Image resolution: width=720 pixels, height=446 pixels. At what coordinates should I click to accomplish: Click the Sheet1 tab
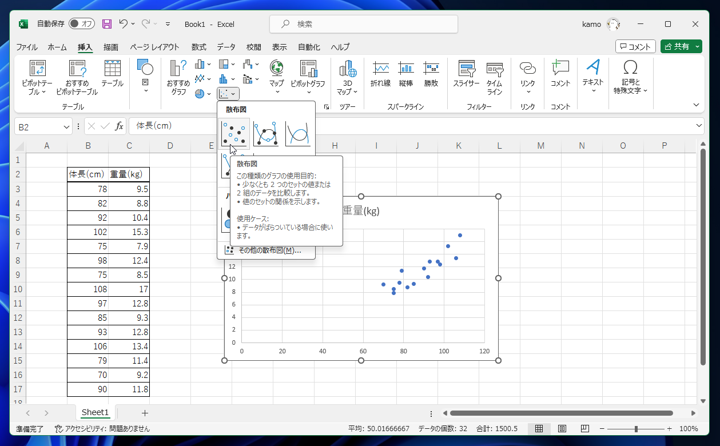pos(95,412)
